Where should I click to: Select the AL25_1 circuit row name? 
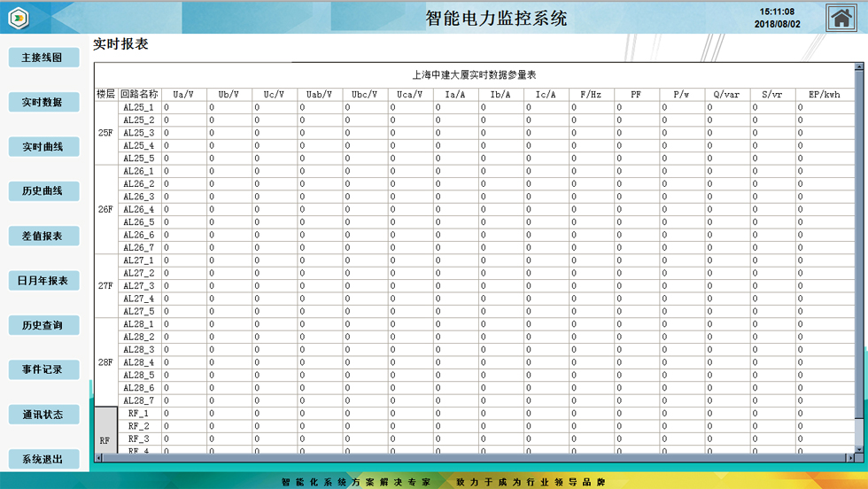(138, 107)
